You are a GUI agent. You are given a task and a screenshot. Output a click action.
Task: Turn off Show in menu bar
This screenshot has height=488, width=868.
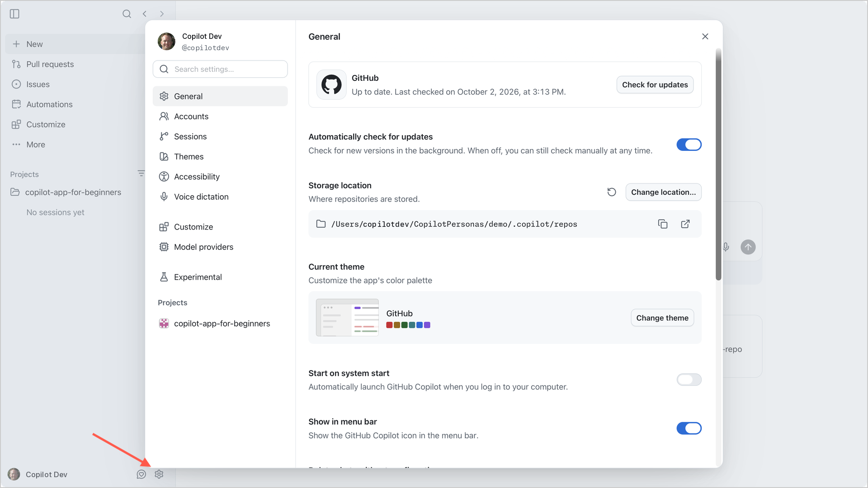coord(689,428)
